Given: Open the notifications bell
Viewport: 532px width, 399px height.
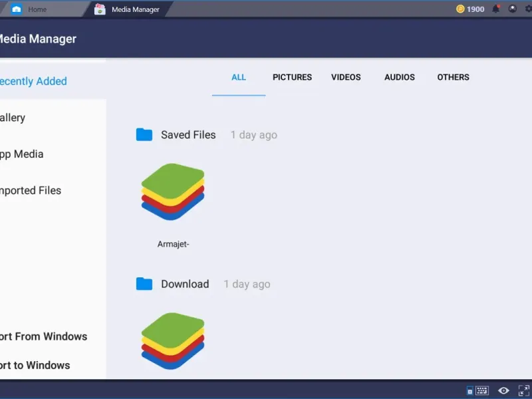Looking at the screenshot, I should pos(495,9).
